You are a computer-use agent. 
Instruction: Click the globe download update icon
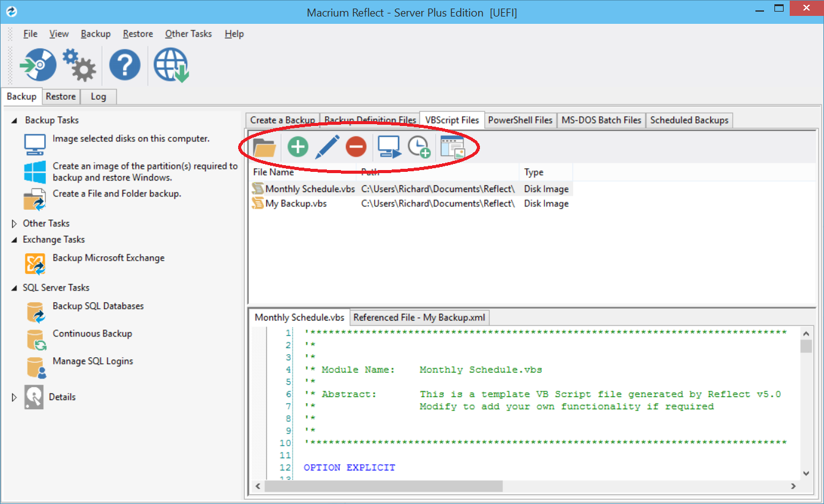(x=171, y=65)
